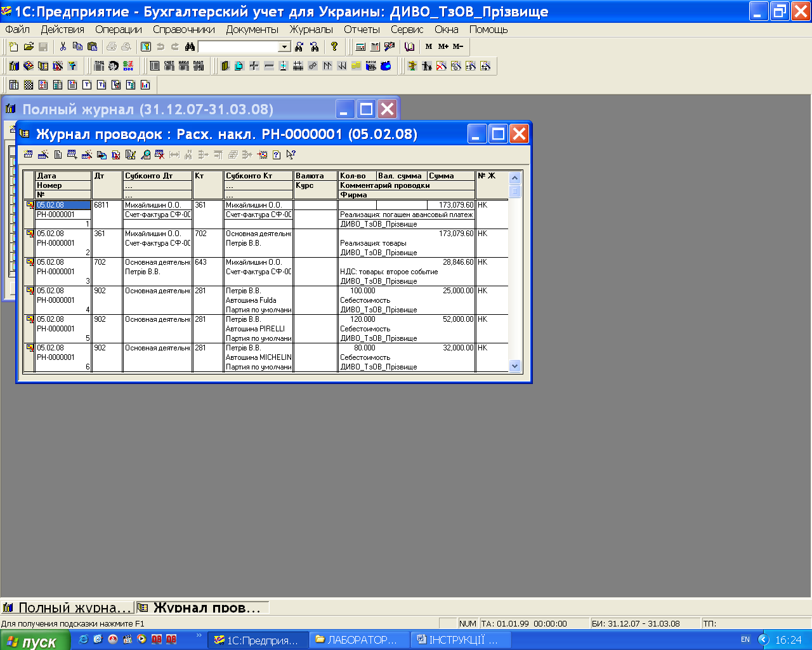812x650 pixels.
Task: Click the НДС: товары: второе событие comment
Action: (x=389, y=272)
